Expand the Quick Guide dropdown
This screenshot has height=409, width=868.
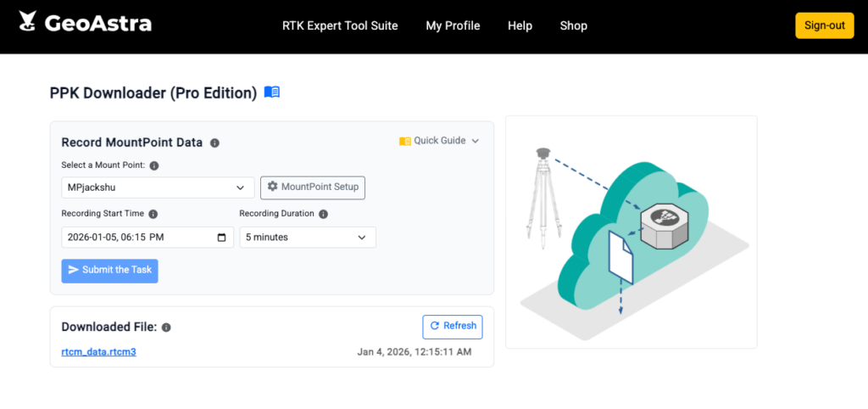[x=439, y=141]
